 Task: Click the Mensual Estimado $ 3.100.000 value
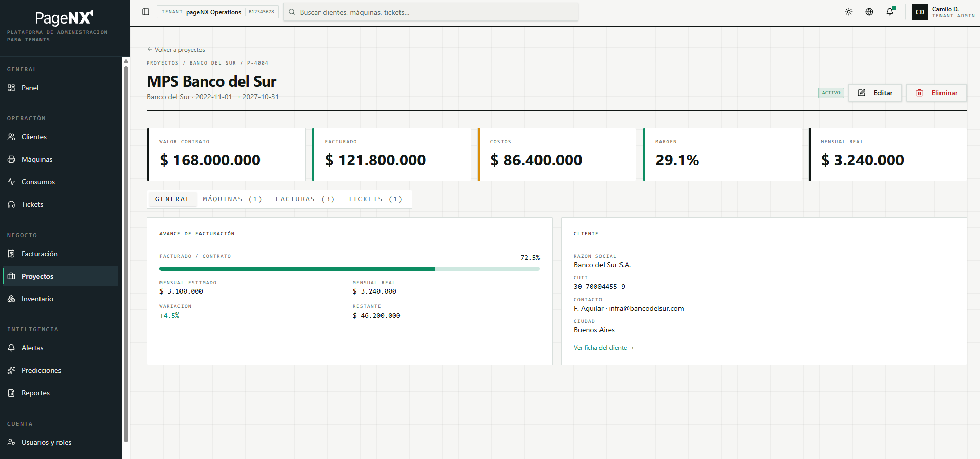coord(181,291)
